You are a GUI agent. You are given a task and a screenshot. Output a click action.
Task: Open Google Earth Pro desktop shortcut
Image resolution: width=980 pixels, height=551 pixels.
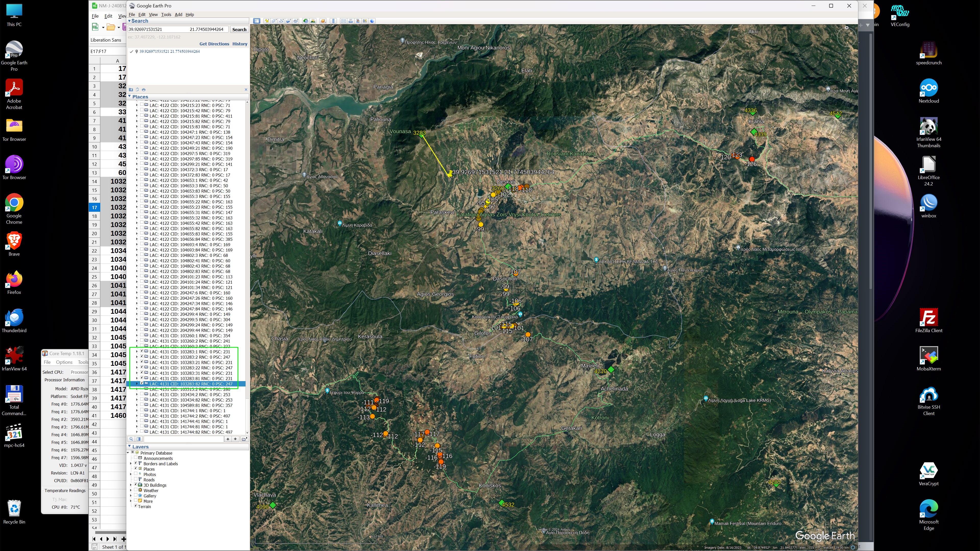[14, 56]
